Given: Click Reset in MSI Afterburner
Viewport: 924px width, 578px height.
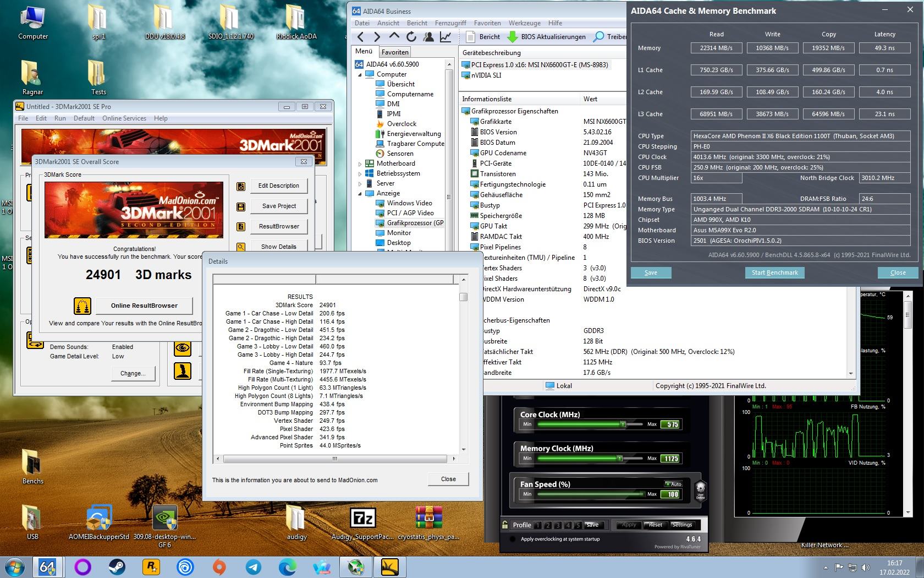Looking at the screenshot, I should pos(655,525).
